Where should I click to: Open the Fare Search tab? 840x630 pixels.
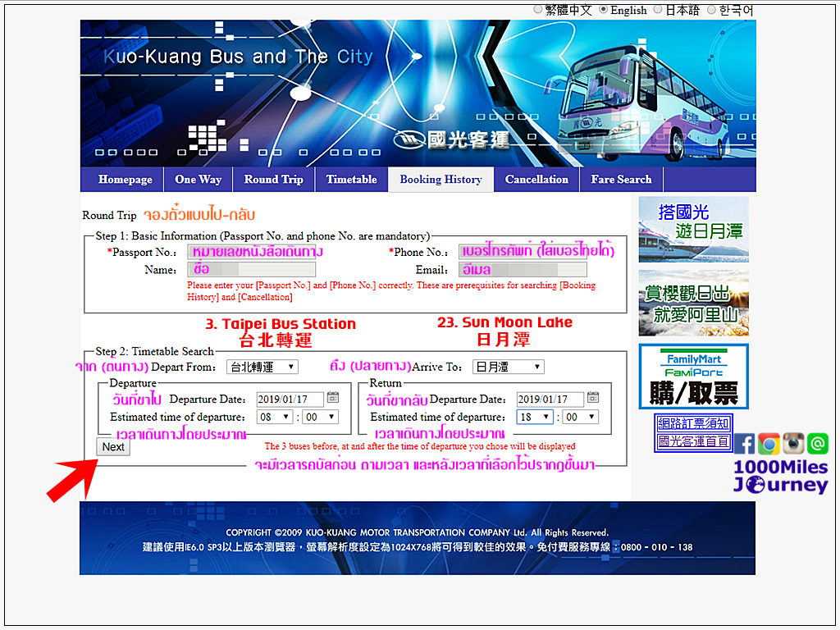pyautogui.click(x=622, y=180)
